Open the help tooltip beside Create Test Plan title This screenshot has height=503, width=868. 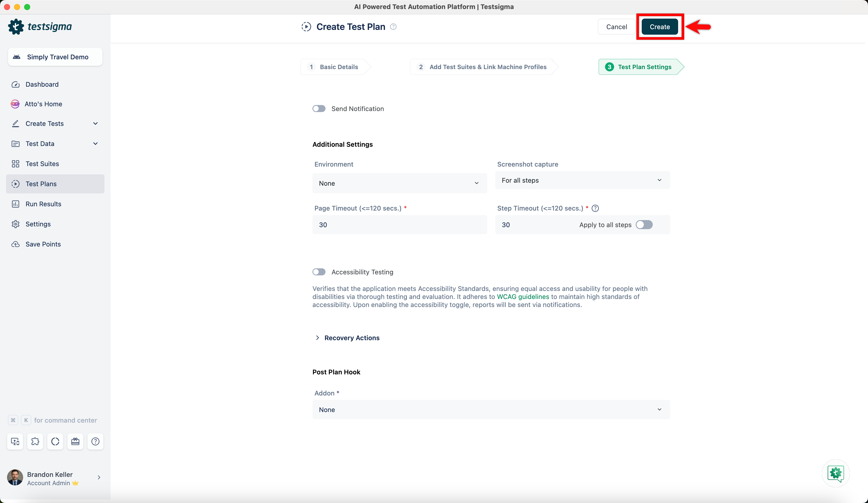(393, 27)
